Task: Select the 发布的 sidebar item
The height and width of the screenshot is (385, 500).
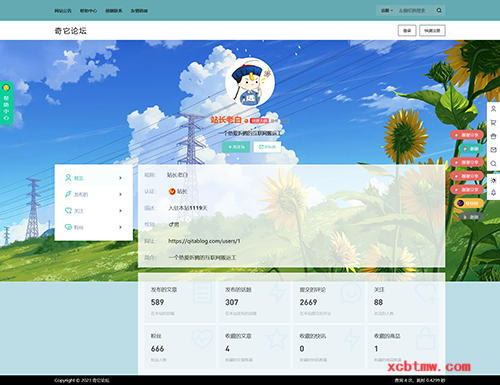Action: (94, 194)
